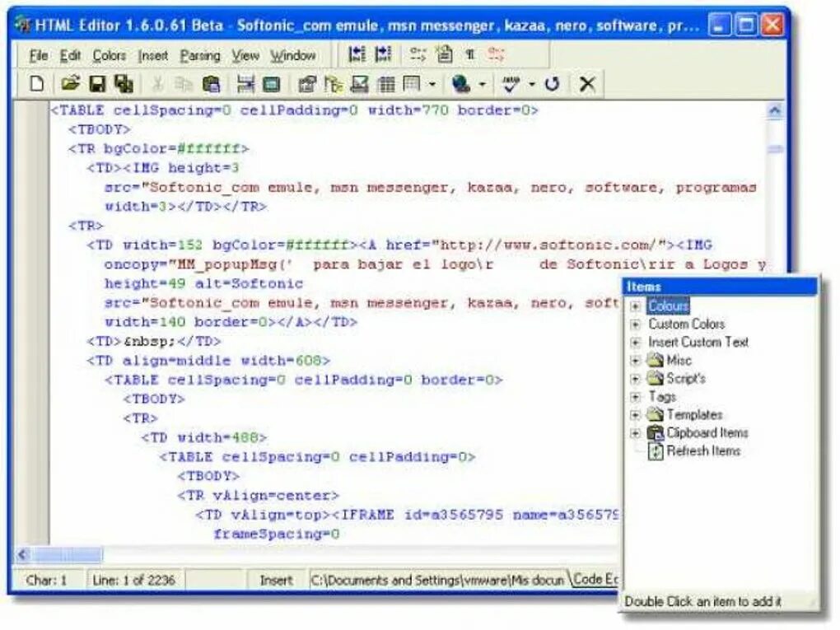Save the document with the floppy disk icon
Image resolution: width=840 pixels, height=630 pixels.
(x=97, y=83)
